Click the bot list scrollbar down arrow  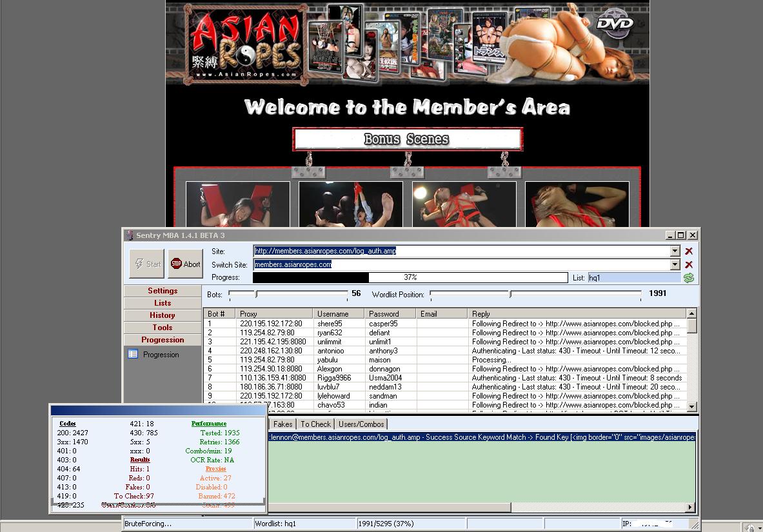pos(691,406)
